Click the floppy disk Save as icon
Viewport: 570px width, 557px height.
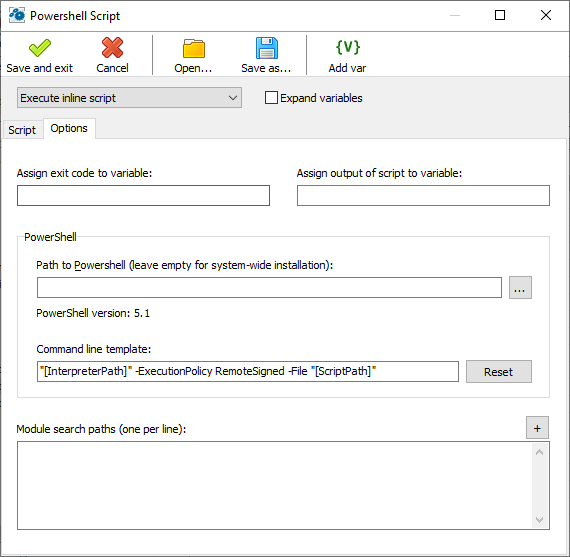(x=266, y=48)
